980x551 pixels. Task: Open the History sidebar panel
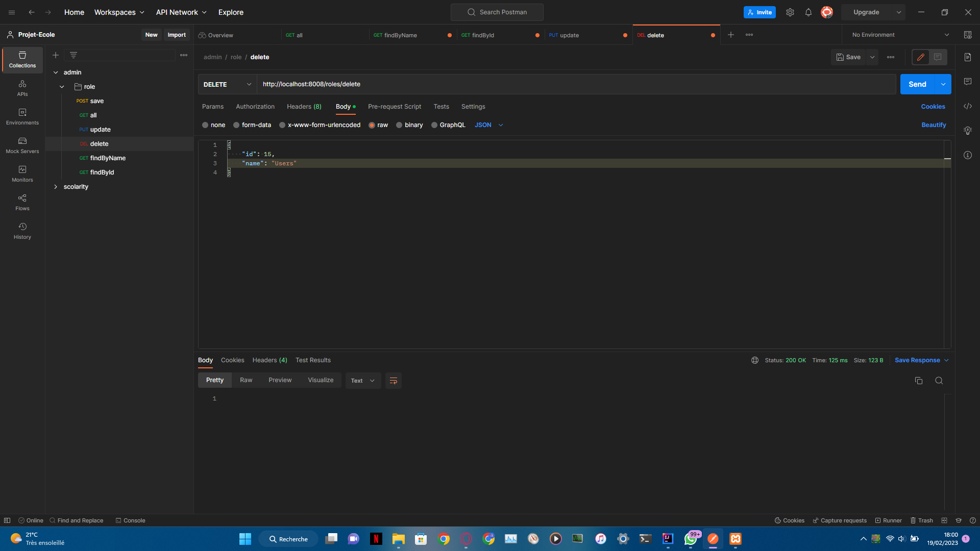click(x=22, y=231)
